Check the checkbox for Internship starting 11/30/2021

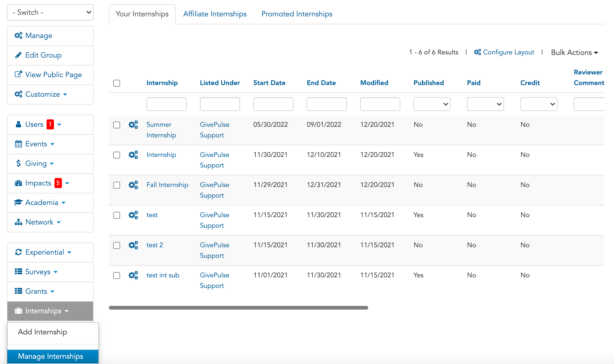pyautogui.click(x=117, y=155)
